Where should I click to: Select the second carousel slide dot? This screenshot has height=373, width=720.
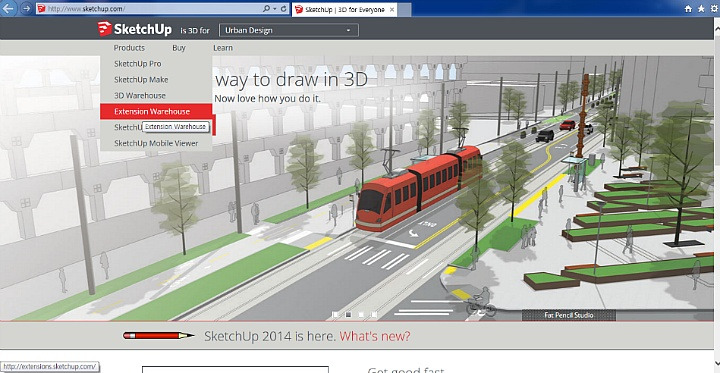pyautogui.click(x=349, y=315)
